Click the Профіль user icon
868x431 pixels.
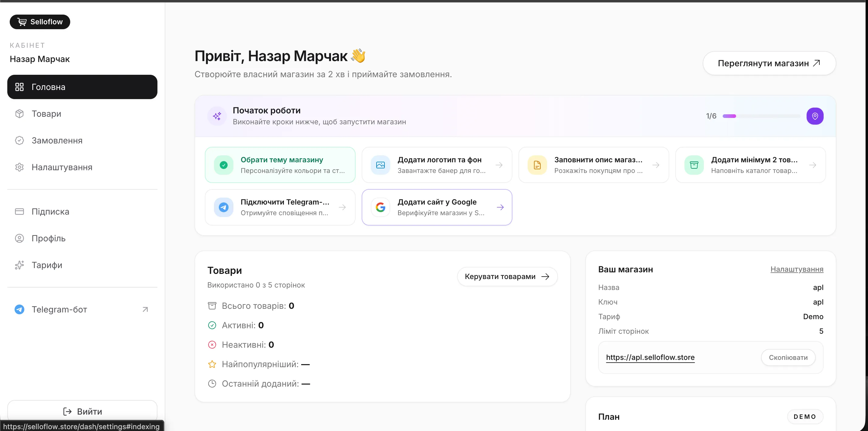point(19,238)
